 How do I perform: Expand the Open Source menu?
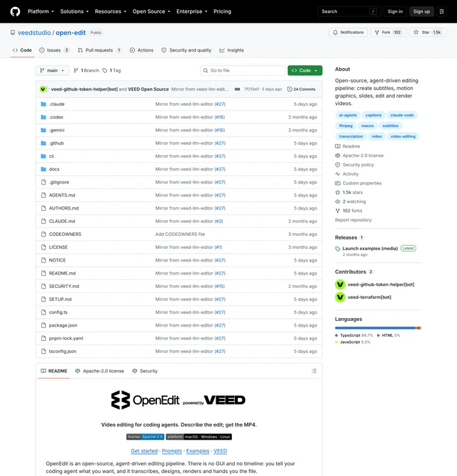(151, 11)
